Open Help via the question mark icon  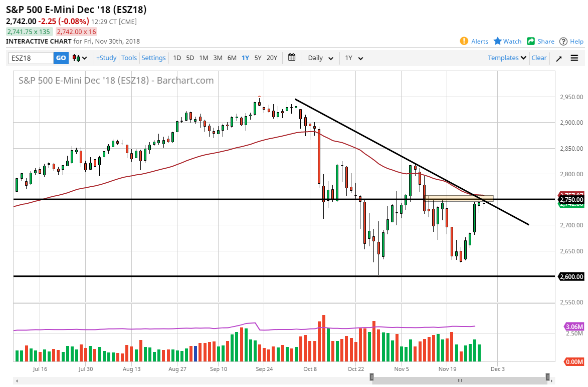coord(563,42)
